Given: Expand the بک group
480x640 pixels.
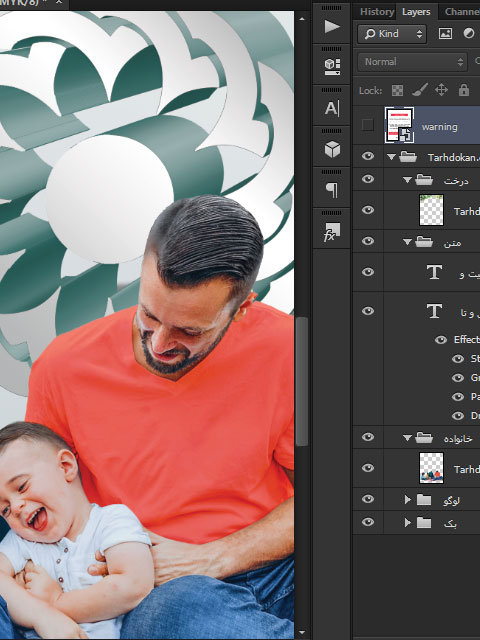Looking at the screenshot, I should [x=407, y=522].
